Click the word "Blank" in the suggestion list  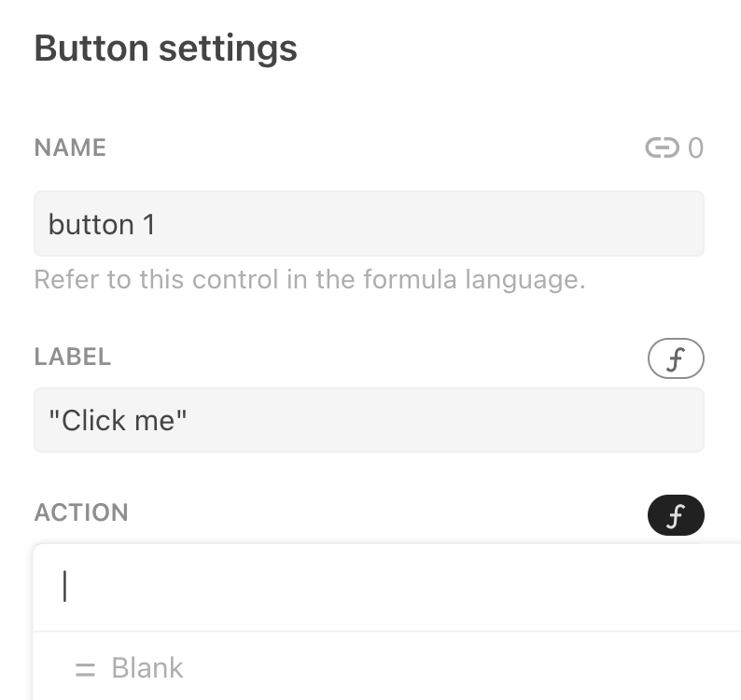147,668
